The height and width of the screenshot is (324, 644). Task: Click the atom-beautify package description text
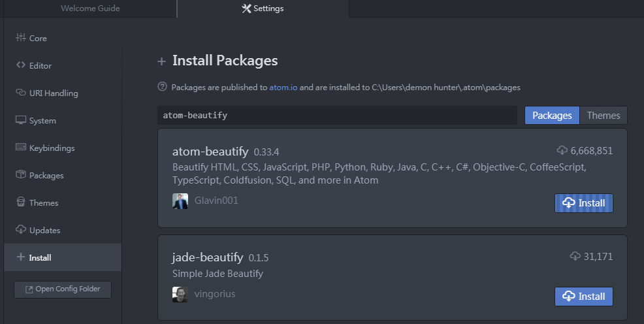[379, 174]
